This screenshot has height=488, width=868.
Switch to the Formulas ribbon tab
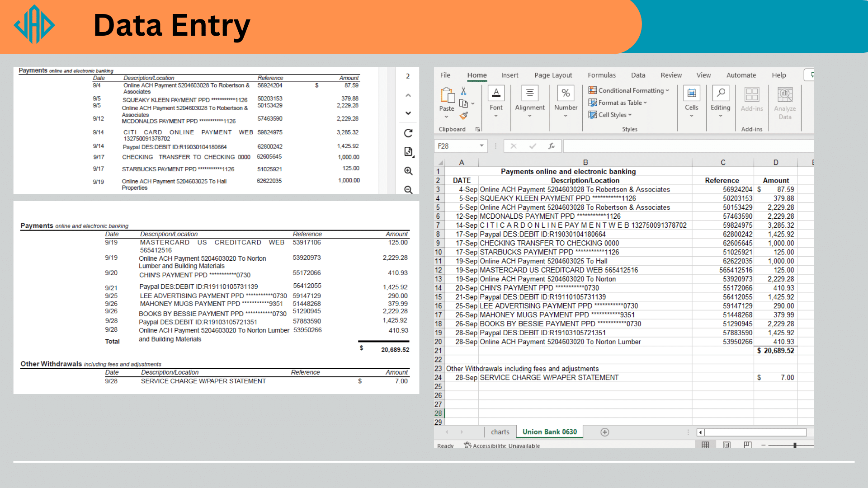click(602, 75)
